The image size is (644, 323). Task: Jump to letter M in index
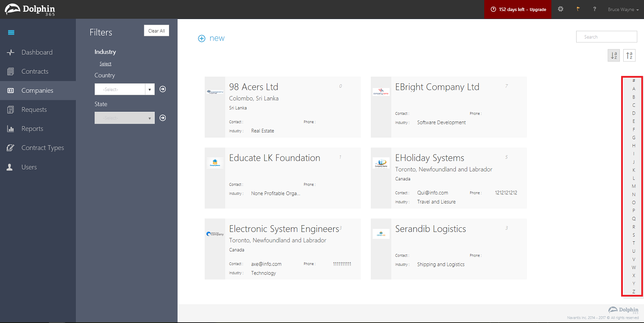click(634, 186)
